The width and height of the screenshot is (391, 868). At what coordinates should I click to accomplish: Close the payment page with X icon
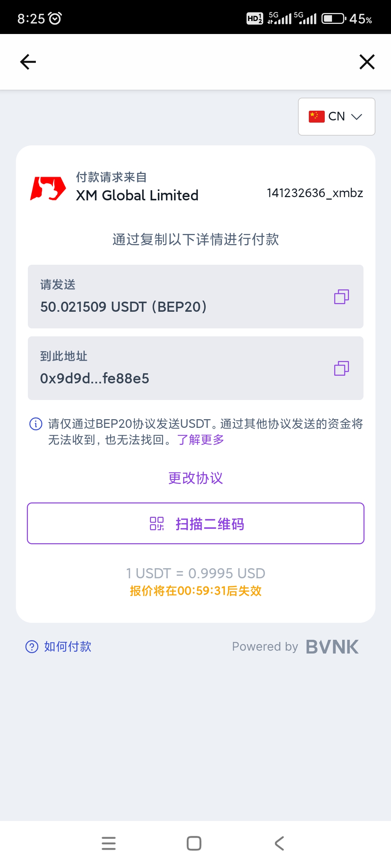[x=367, y=62]
